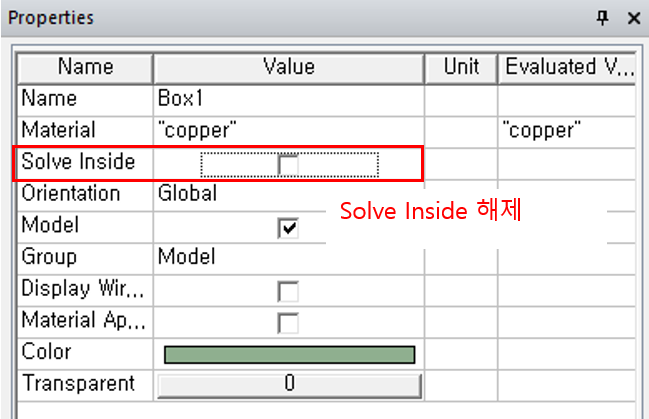Open the Material value "copper" dropdown
The width and height of the screenshot is (649, 419).
point(288,131)
